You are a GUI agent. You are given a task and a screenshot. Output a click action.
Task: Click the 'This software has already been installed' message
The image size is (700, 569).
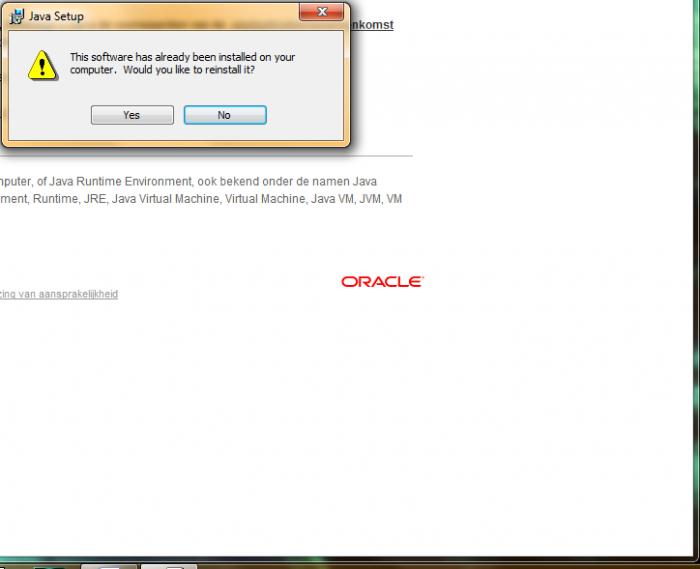(182, 63)
